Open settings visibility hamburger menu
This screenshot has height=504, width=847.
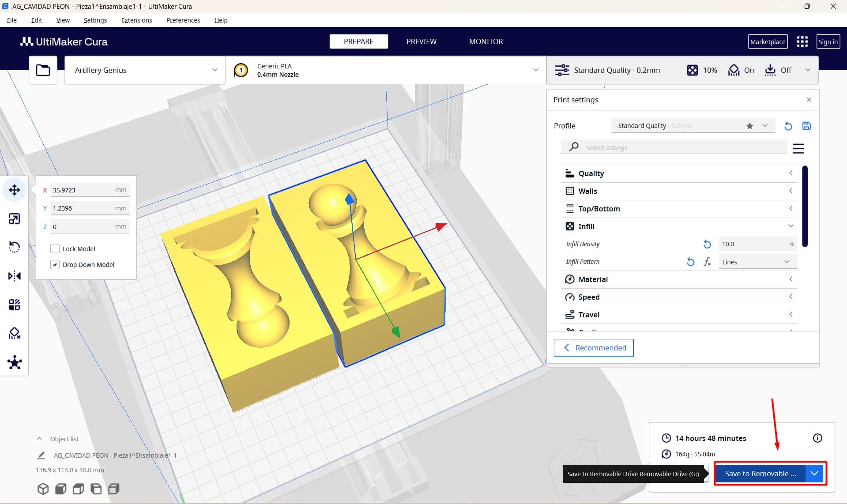pyautogui.click(x=798, y=148)
